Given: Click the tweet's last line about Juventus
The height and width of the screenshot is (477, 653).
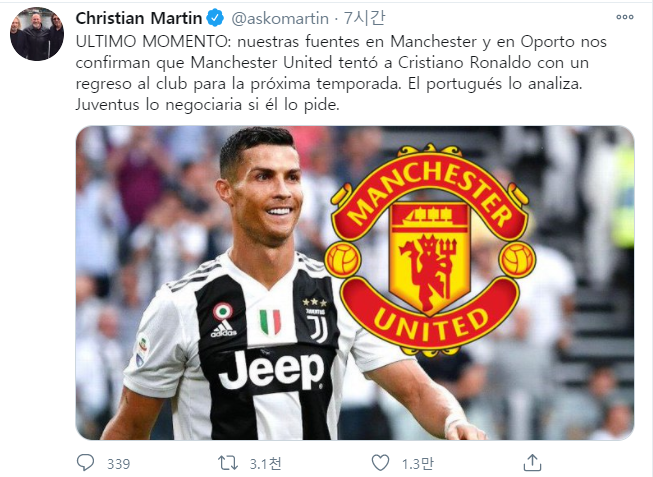Looking at the screenshot, I should point(207,104).
